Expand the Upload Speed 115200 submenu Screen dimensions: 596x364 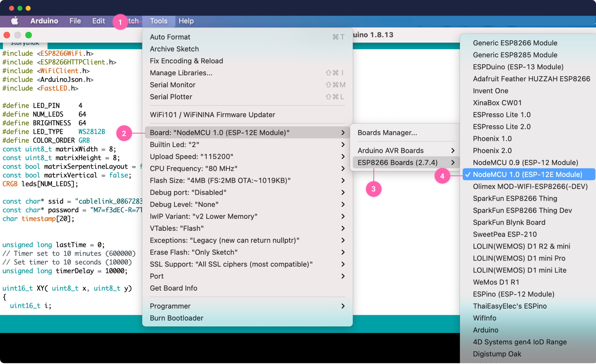click(x=248, y=157)
